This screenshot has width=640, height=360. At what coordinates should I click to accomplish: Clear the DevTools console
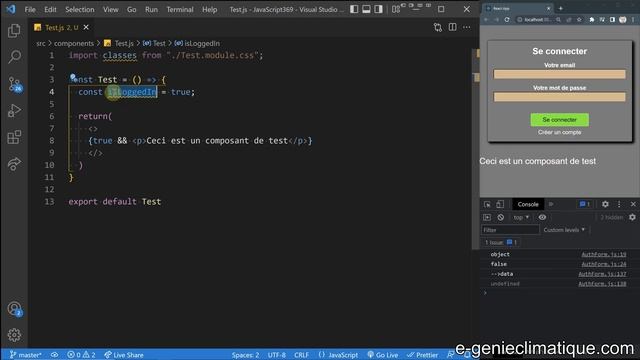click(501, 218)
